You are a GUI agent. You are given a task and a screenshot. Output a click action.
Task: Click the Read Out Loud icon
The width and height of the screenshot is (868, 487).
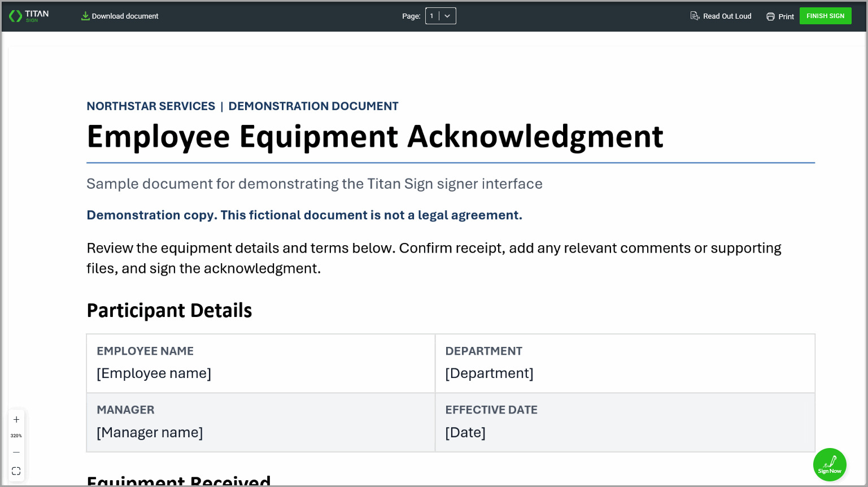click(x=695, y=16)
